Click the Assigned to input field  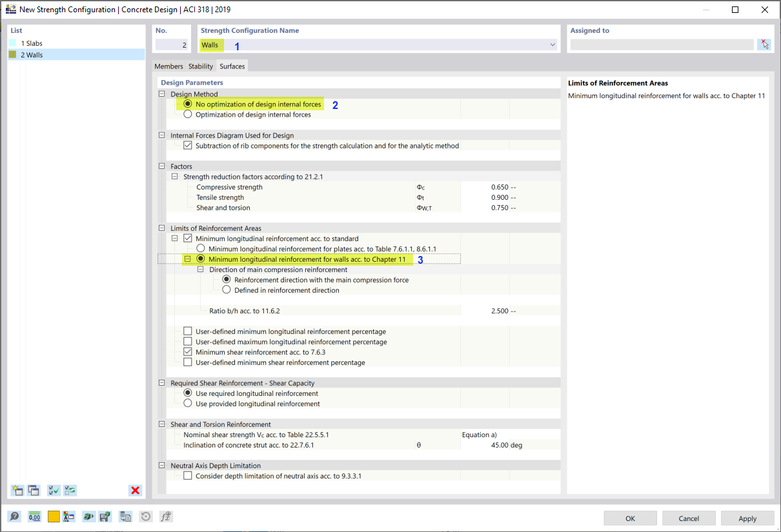pyautogui.click(x=662, y=44)
